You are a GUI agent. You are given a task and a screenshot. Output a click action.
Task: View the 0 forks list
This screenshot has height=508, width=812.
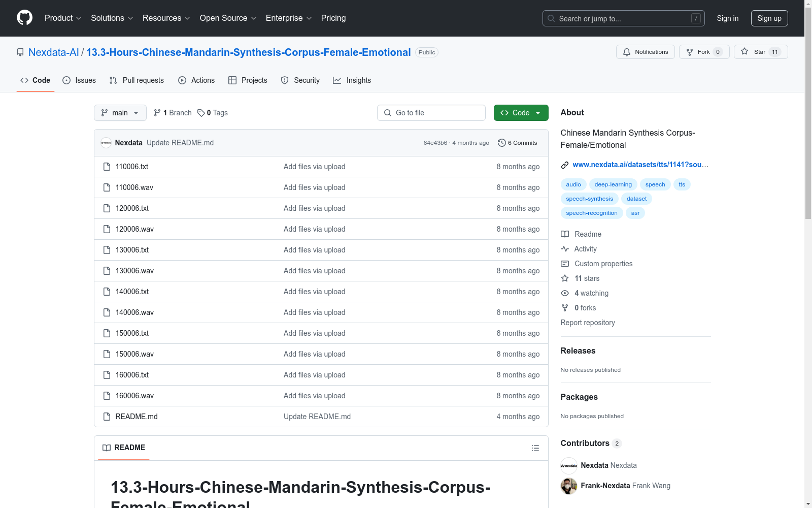click(579, 308)
